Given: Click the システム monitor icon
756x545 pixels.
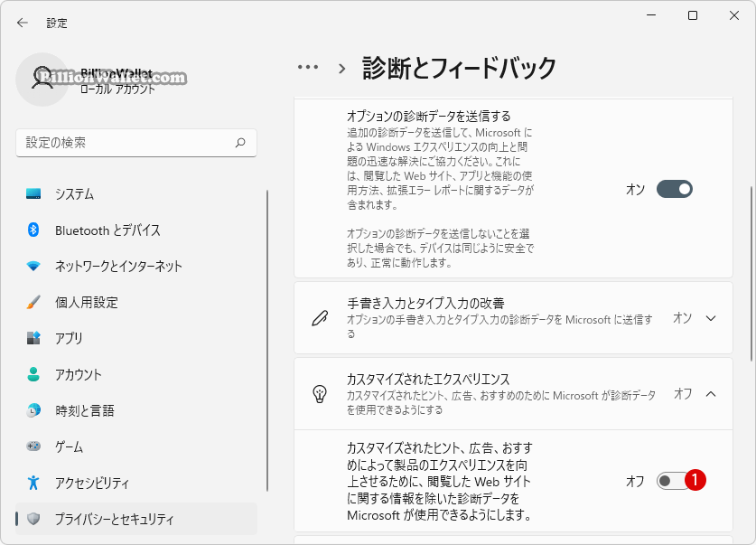Looking at the screenshot, I should tap(33, 194).
